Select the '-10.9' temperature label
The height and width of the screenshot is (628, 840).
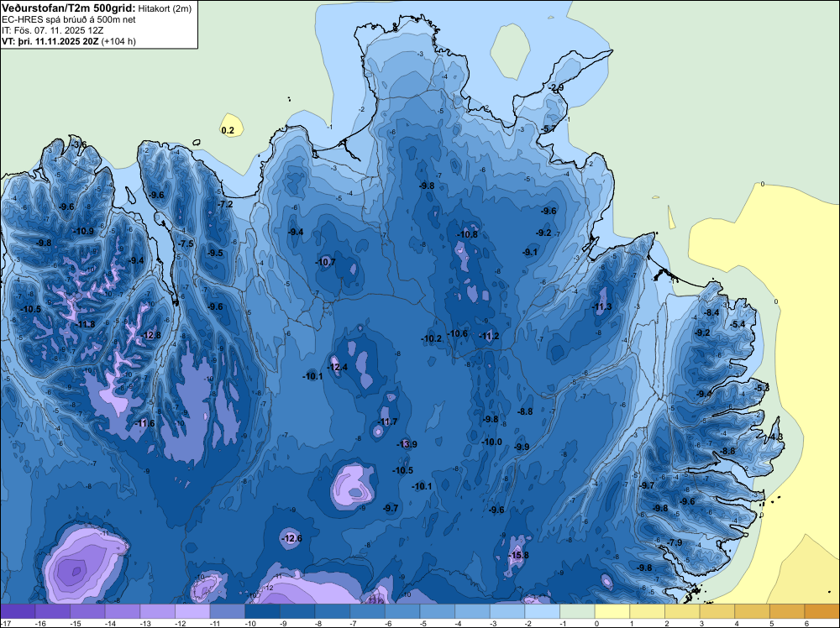pyautogui.click(x=83, y=231)
